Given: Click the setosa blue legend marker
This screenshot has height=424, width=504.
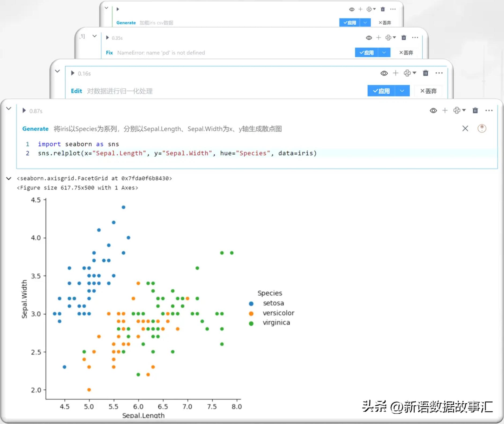Looking at the screenshot, I should (251, 304).
